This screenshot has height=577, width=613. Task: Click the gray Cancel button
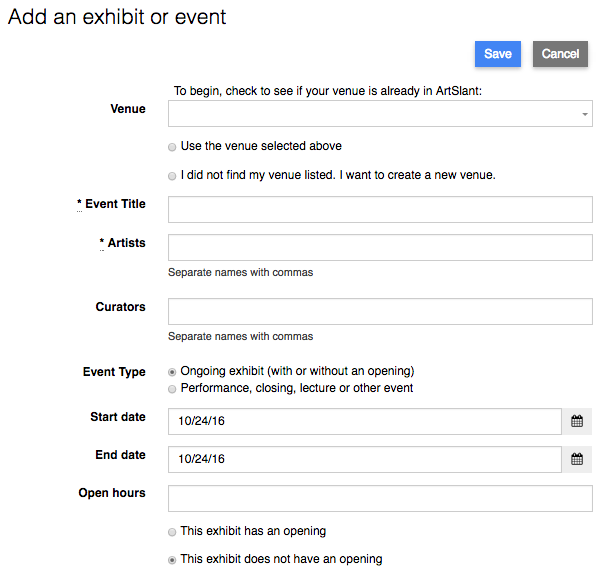(560, 54)
